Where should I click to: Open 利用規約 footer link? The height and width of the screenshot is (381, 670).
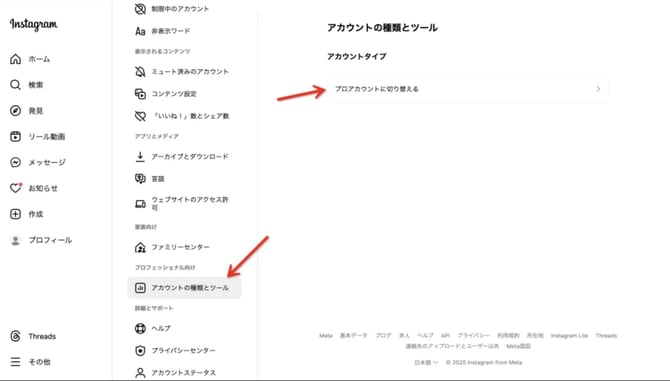pyautogui.click(x=508, y=336)
